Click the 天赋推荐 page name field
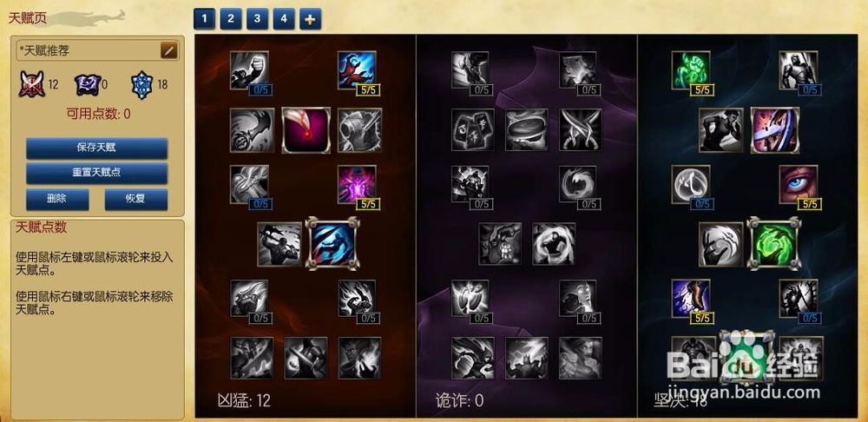 tap(89, 50)
